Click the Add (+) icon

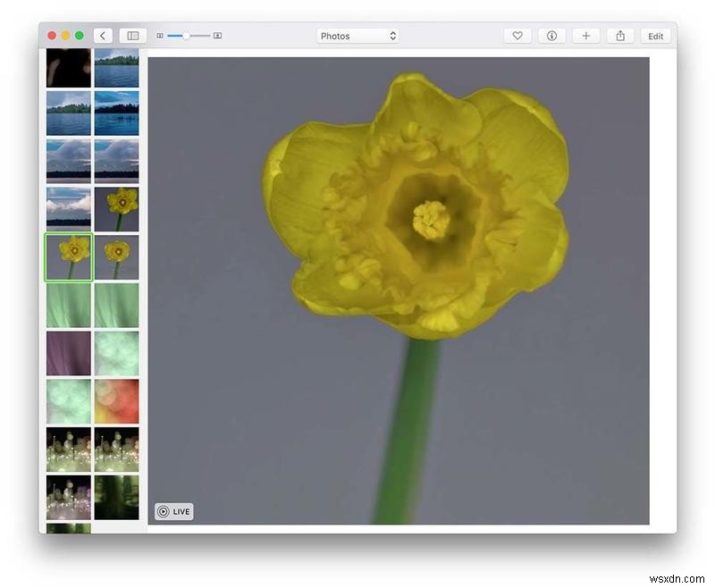[585, 36]
